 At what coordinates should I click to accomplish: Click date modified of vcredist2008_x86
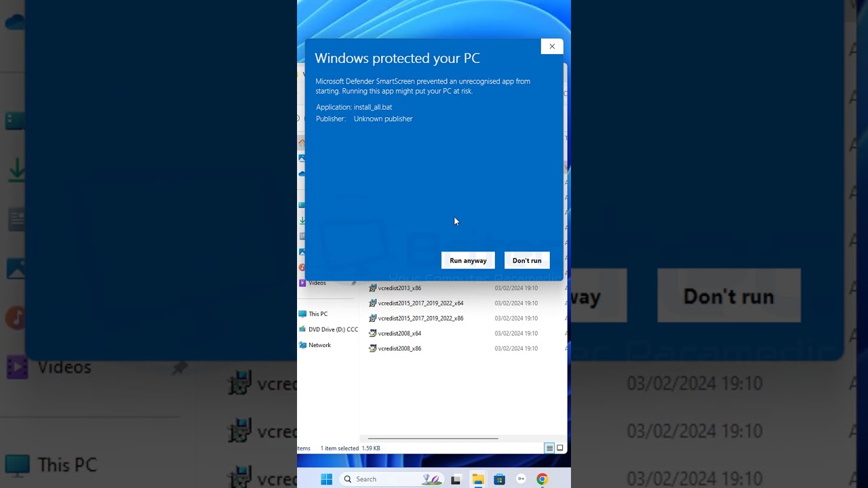tap(516, 348)
